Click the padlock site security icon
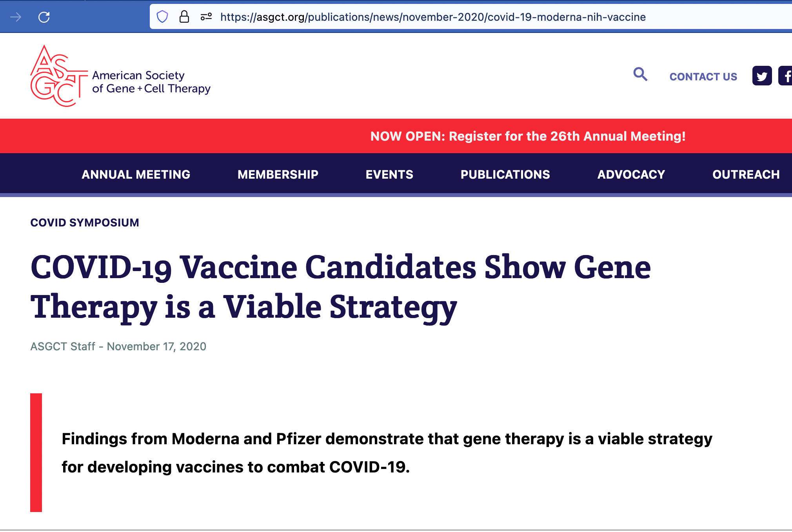 [x=184, y=17]
